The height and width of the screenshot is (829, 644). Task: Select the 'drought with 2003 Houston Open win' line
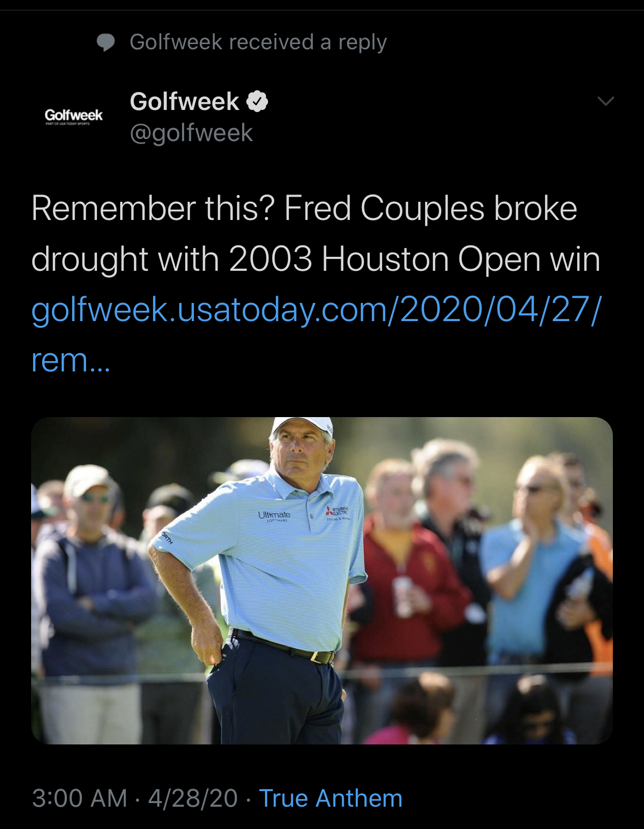point(316,259)
